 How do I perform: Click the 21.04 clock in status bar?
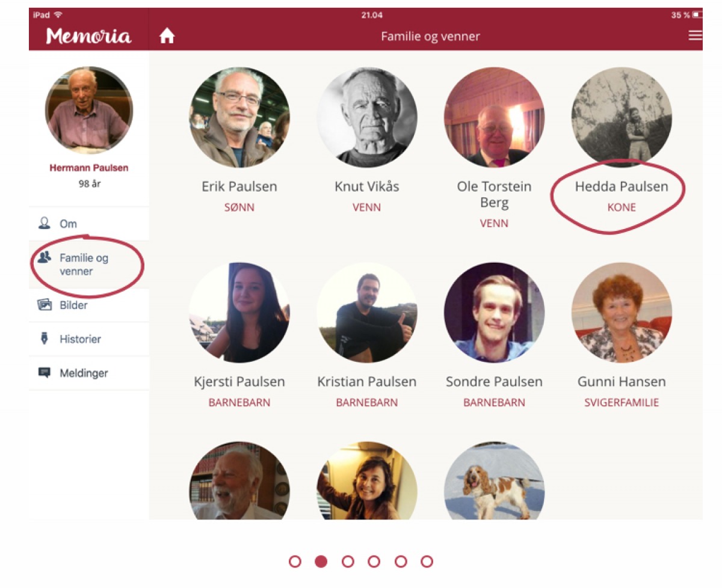[372, 15]
